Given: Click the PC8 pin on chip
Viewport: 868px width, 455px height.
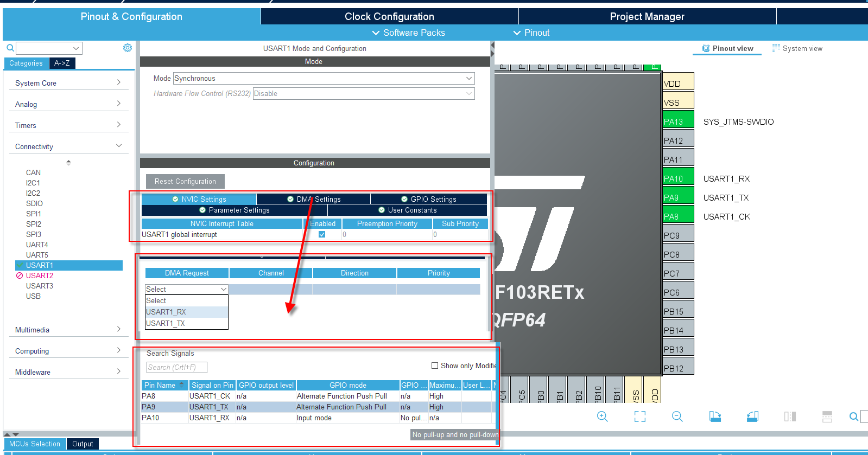Looking at the screenshot, I should point(678,252).
